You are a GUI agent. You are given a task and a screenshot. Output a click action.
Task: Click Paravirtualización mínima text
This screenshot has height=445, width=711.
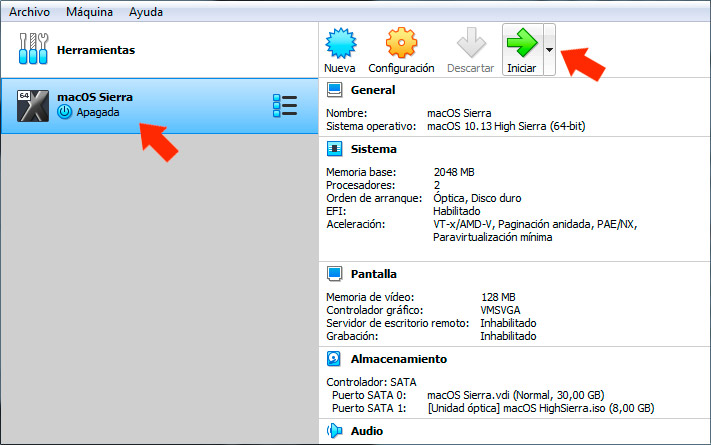pyautogui.click(x=492, y=237)
